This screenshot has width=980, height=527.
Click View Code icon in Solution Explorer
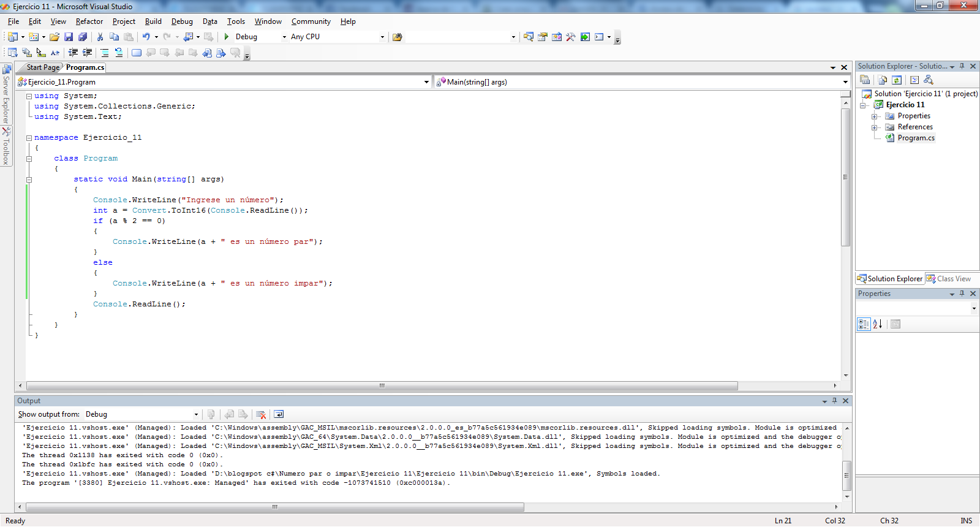[914, 80]
